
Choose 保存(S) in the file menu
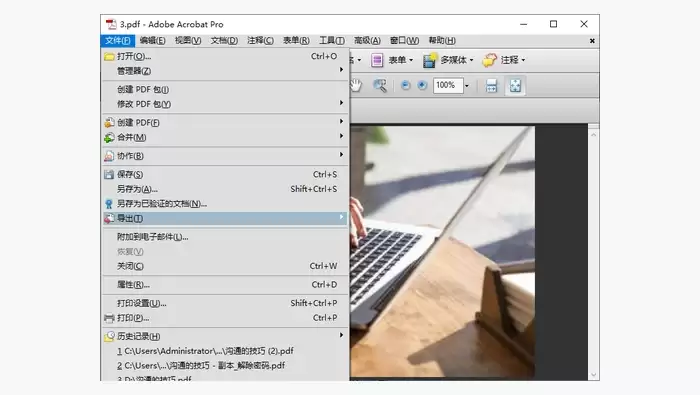pos(225,175)
